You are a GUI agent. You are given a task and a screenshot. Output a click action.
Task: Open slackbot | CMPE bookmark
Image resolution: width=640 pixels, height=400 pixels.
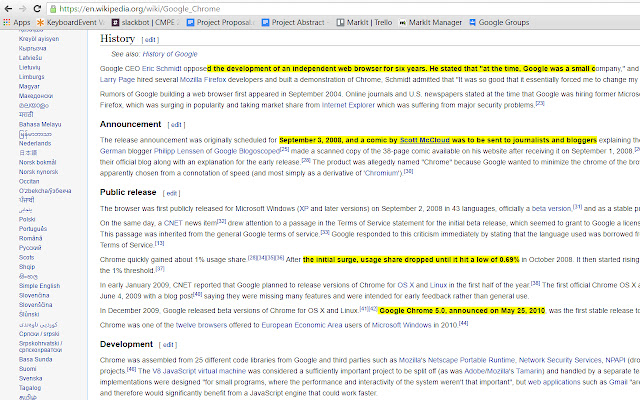[146, 22]
